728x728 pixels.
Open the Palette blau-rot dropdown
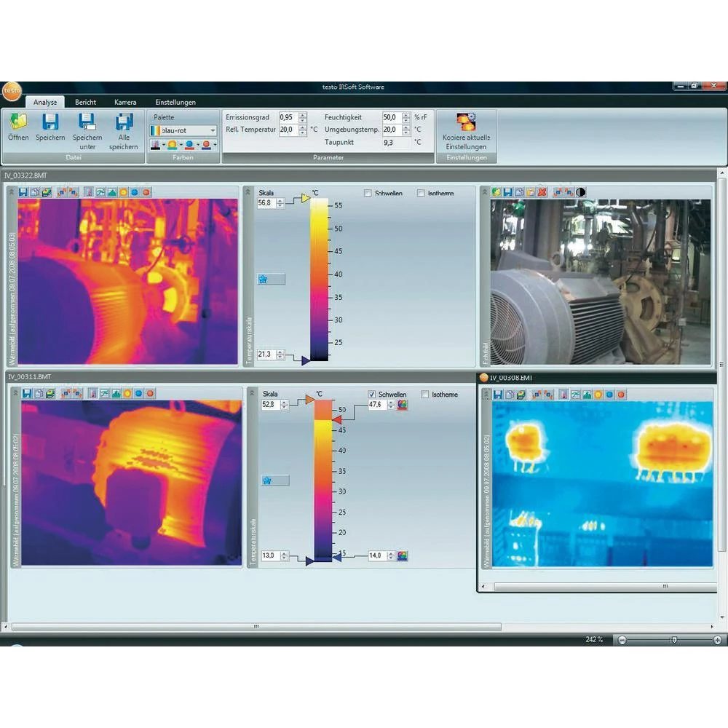[x=213, y=131]
